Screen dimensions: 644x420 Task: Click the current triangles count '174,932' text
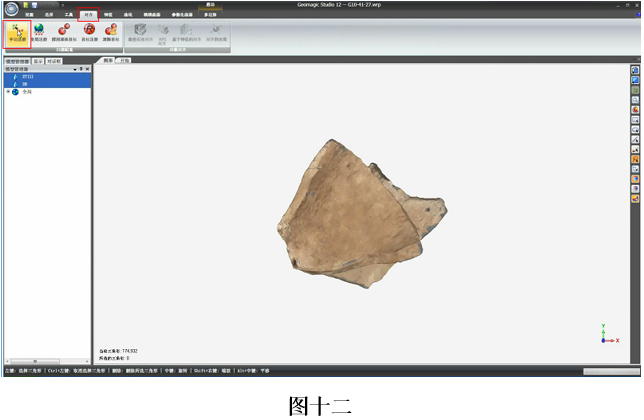pyautogui.click(x=119, y=351)
